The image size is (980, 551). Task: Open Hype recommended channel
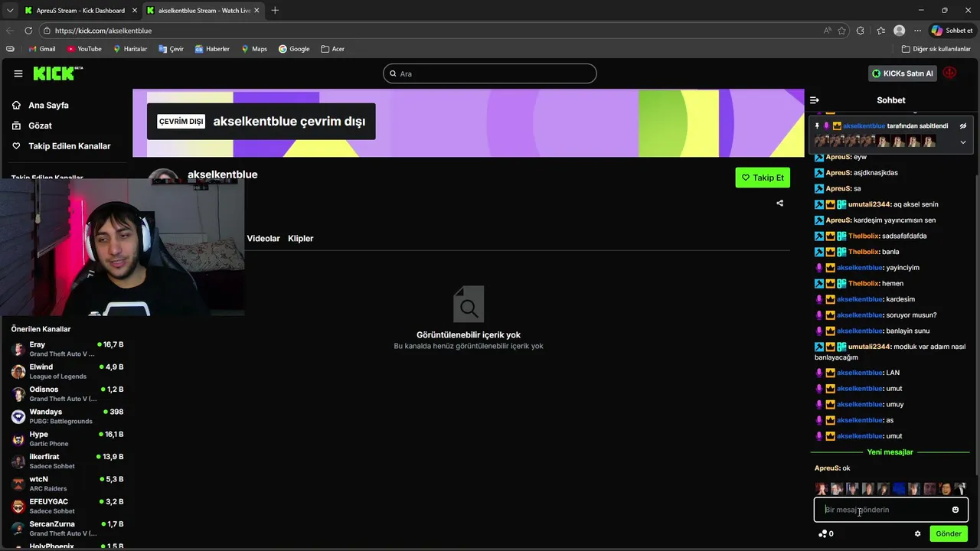(67, 439)
